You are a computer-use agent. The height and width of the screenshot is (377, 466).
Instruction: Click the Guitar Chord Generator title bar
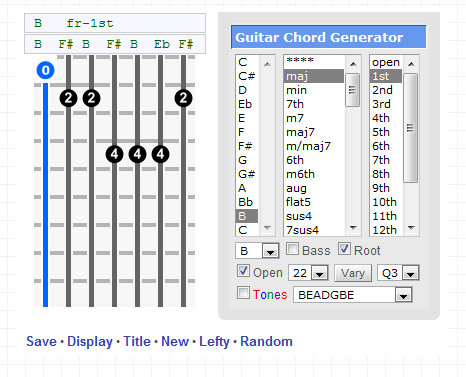(x=329, y=37)
